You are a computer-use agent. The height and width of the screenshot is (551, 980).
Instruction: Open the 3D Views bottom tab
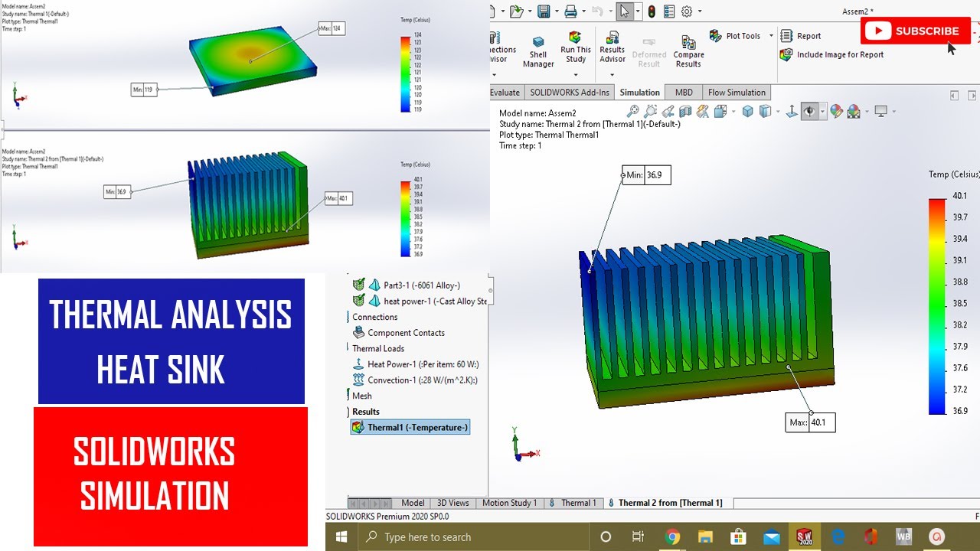coord(452,503)
